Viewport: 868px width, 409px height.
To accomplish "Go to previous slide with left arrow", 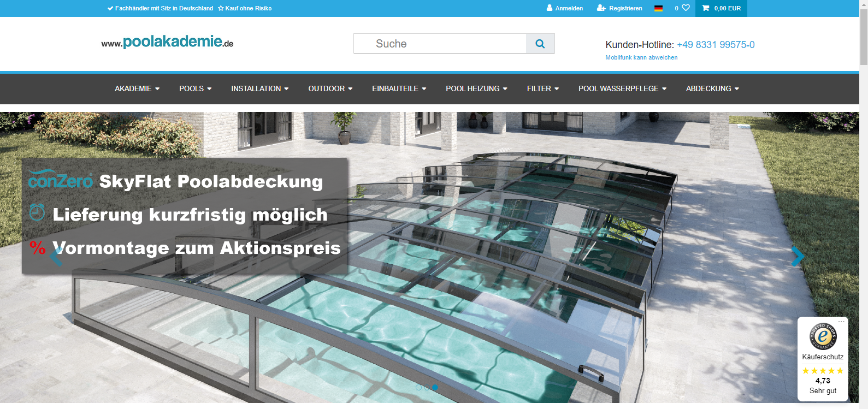I will click(x=56, y=256).
